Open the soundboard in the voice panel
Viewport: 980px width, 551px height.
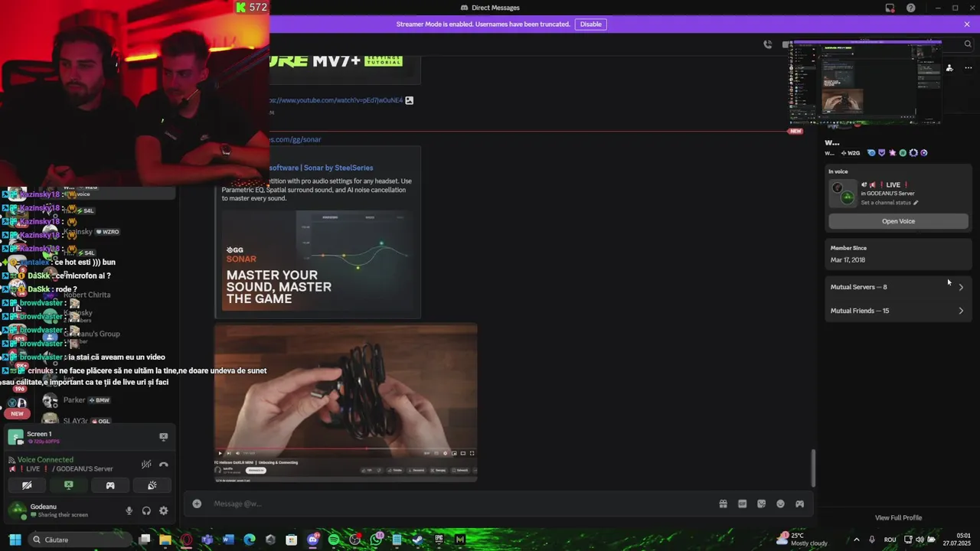(152, 485)
